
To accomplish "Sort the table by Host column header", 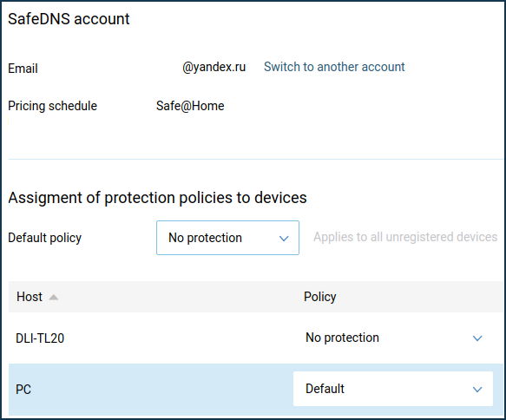I will (x=30, y=297).
